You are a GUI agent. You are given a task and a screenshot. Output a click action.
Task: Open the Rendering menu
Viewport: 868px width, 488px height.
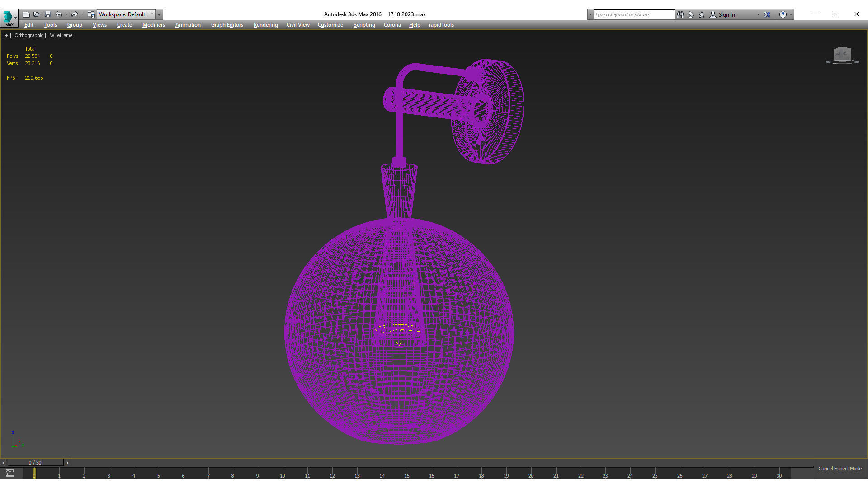pos(265,25)
